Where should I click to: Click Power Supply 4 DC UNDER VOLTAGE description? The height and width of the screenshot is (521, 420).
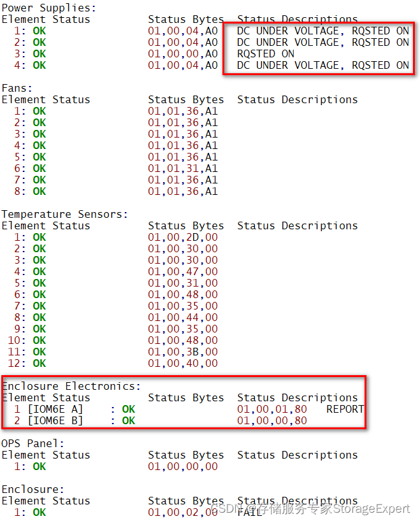tap(323, 65)
